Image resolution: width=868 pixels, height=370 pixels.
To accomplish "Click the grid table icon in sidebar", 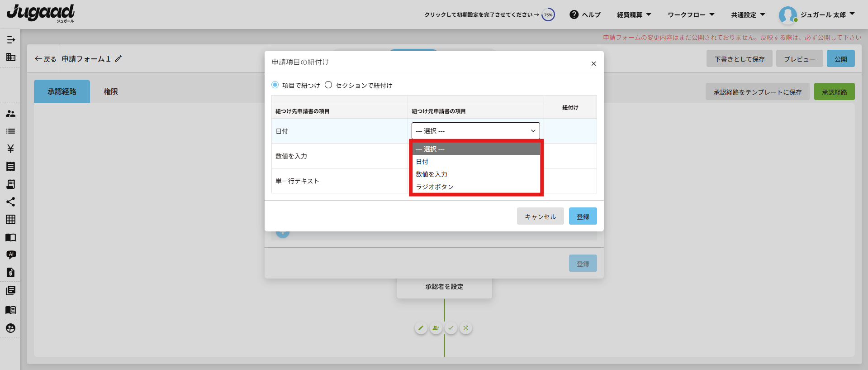I will [10, 220].
